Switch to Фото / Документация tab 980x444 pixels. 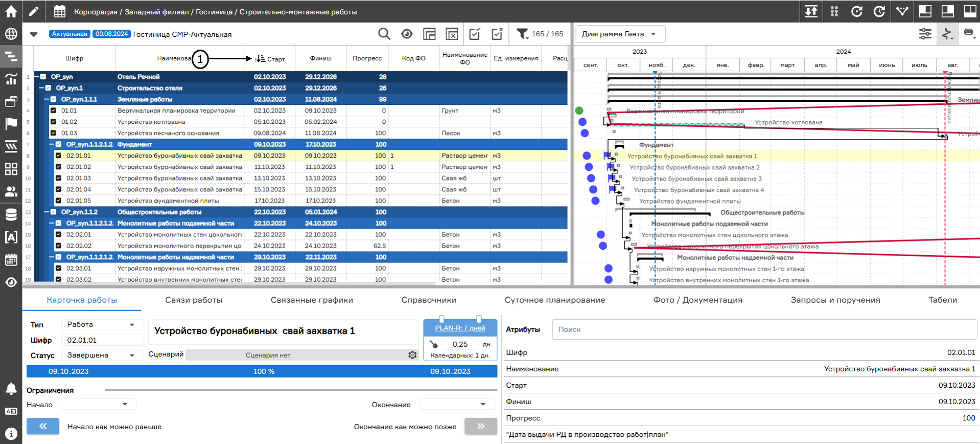[x=697, y=300]
